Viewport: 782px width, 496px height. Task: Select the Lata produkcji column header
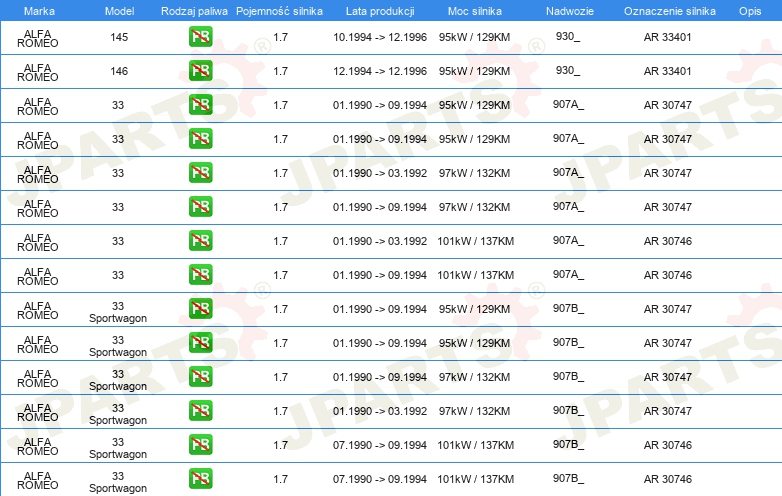[379, 10]
